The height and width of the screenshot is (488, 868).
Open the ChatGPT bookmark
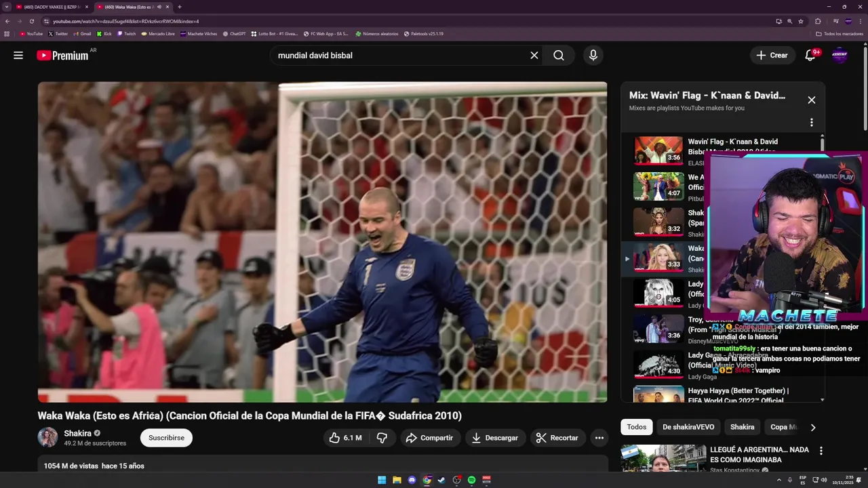234,34
